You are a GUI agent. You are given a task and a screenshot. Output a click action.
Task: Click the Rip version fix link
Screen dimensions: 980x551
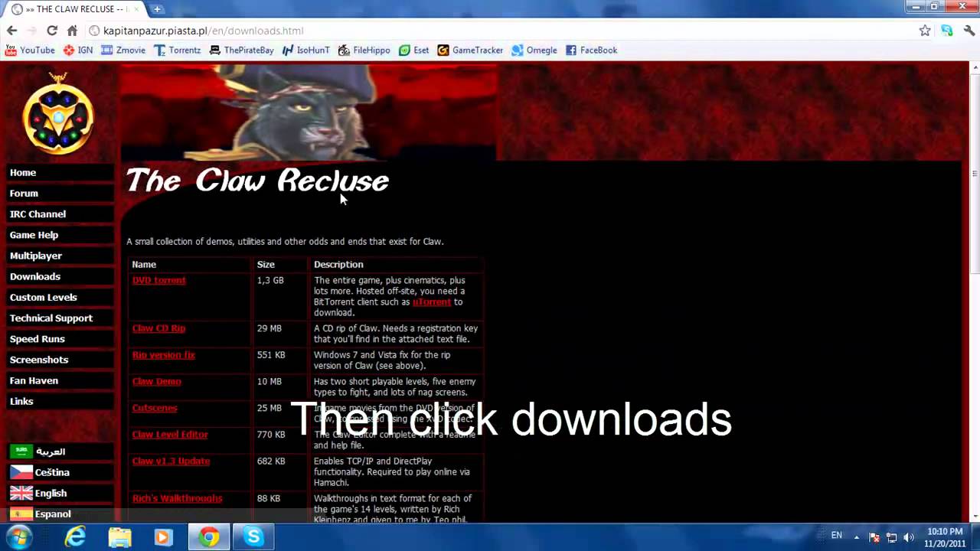164,355
